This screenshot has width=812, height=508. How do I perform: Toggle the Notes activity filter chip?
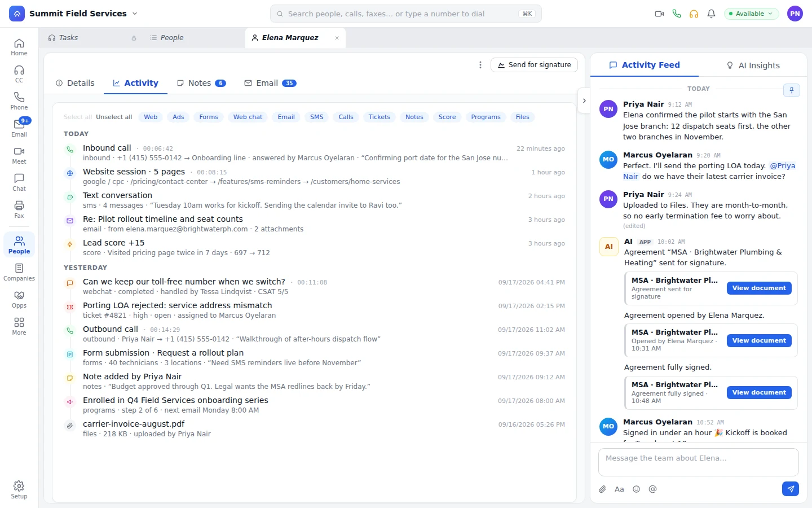[414, 117]
